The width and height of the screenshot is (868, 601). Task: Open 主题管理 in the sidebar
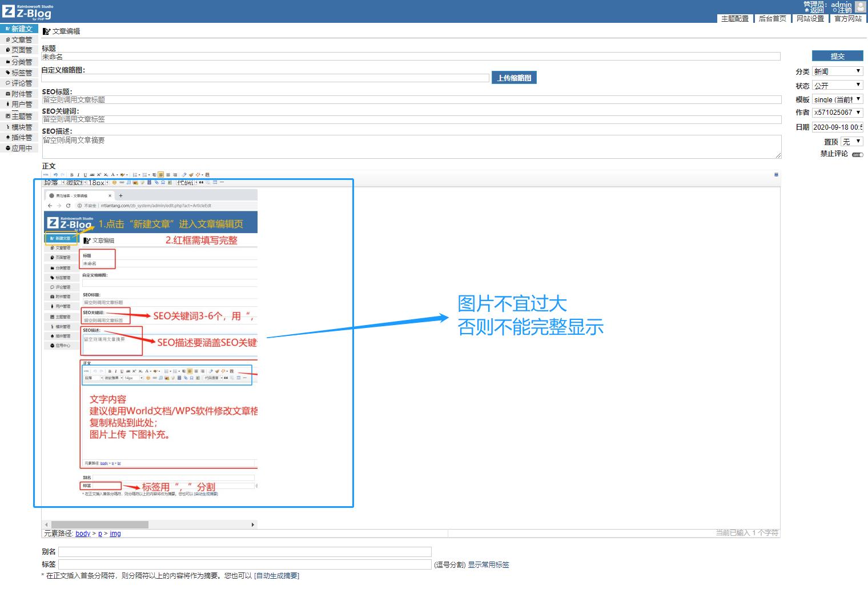19,116
